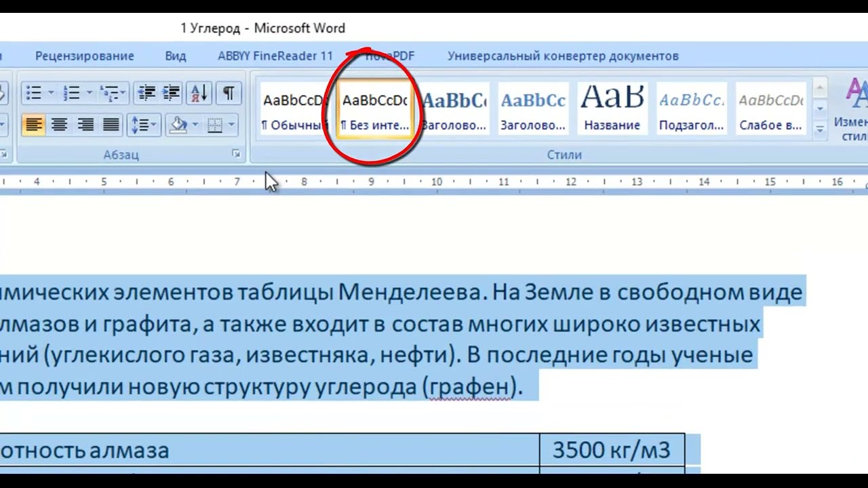The height and width of the screenshot is (488, 868).
Task: Open the numbering format dropdown arrow
Action: [x=89, y=93]
